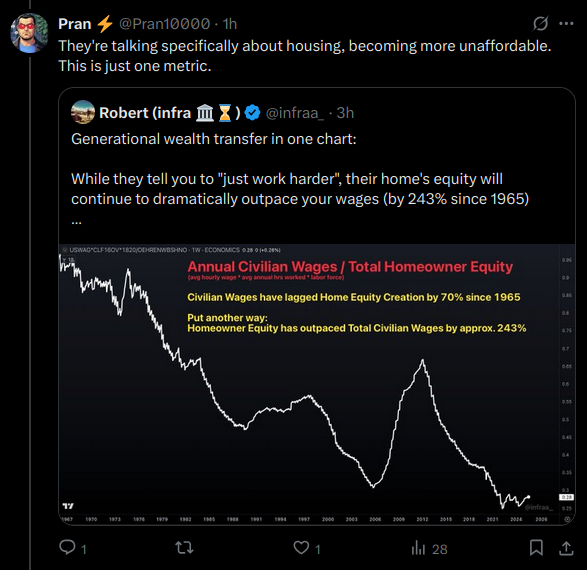Open the @Pran10000 handle link
Screen dimensions: 587x570
click(x=165, y=24)
